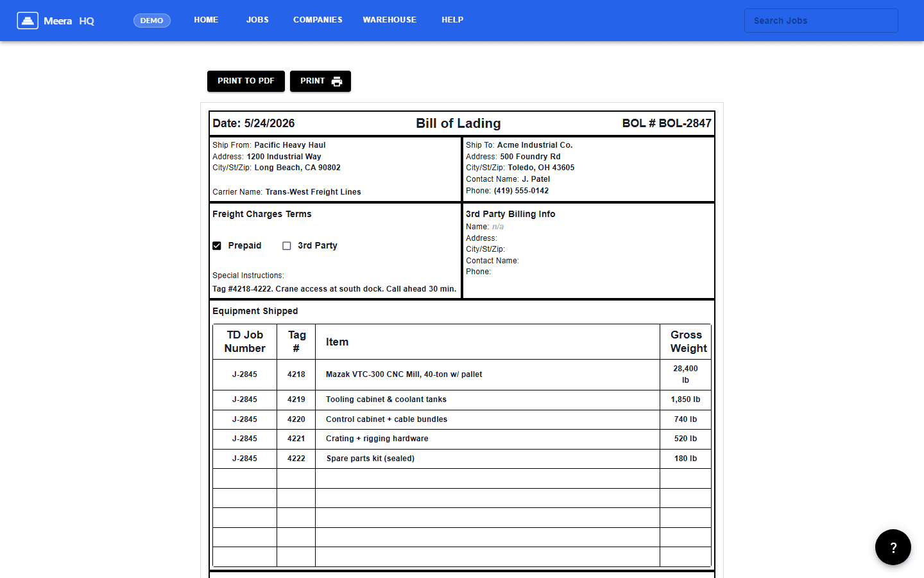Image resolution: width=924 pixels, height=578 pixels.
Task: Click Pacific Heavy Haul ship-from name
Action: pos(290,145)
